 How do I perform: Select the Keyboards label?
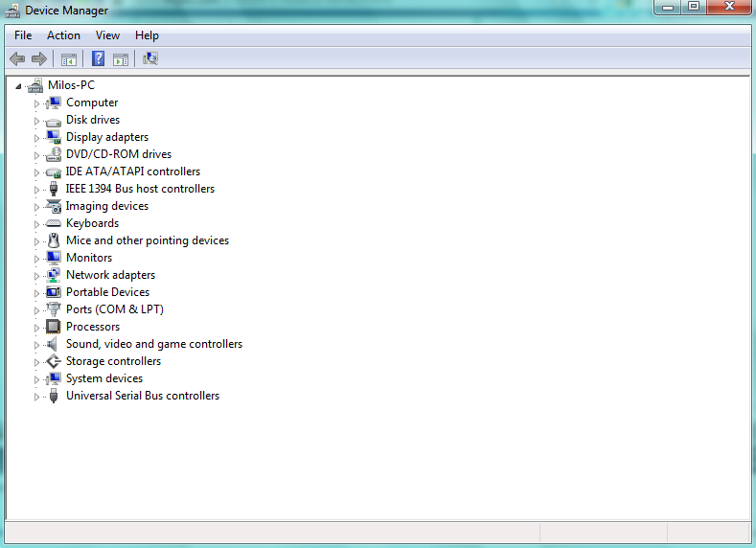pyautogui.click(x=92, y=223)
